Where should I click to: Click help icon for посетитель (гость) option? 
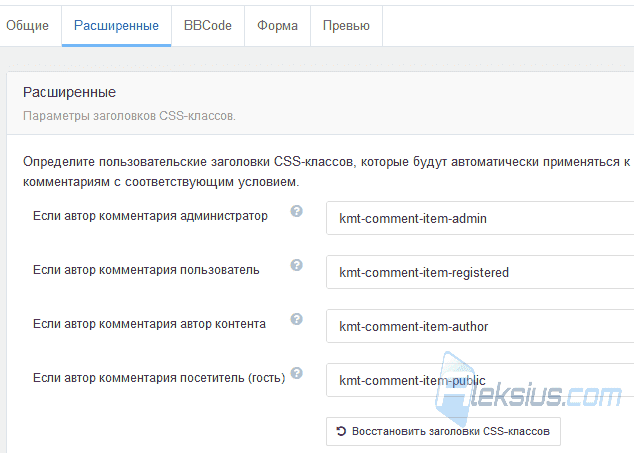[x=296, y=373]
